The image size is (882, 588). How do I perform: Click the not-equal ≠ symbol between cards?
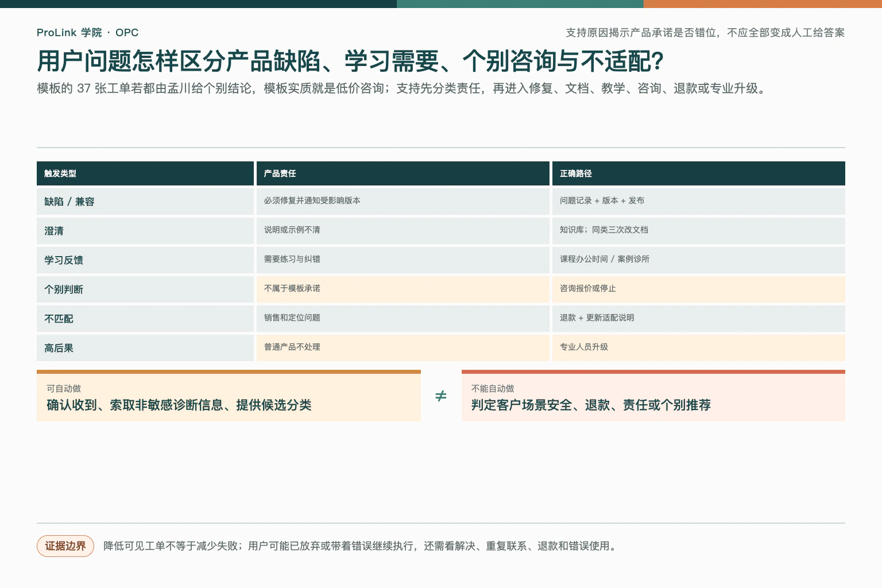point(441,396)
